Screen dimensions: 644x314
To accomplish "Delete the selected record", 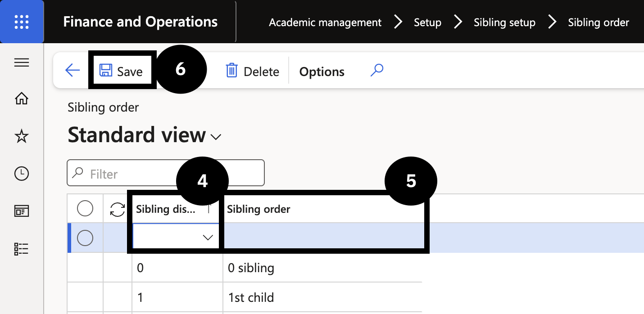I will [x=252, y=71].
